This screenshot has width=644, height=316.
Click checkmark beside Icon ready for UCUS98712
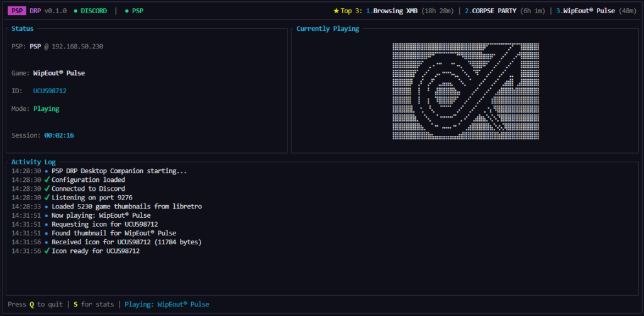(47, 251)
